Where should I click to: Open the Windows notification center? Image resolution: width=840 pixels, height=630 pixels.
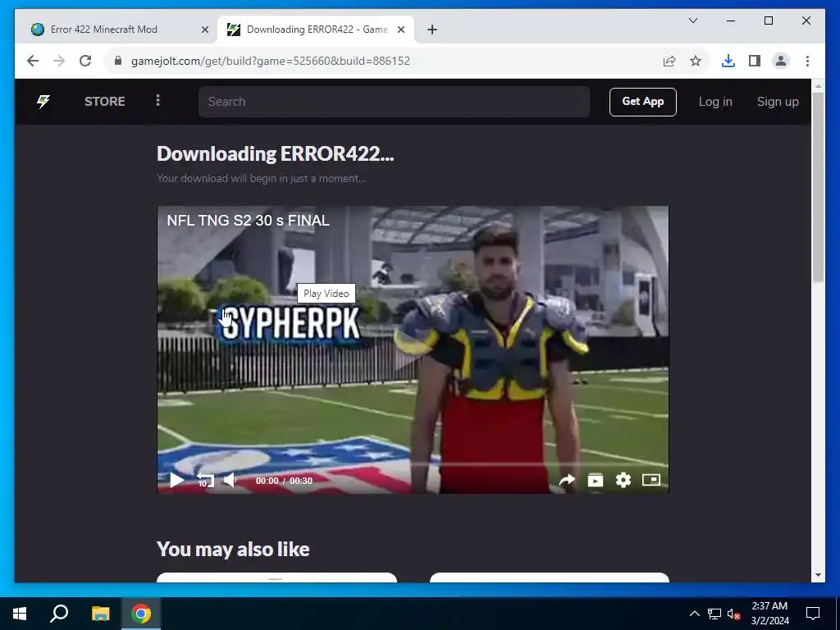tap(813, 614)
